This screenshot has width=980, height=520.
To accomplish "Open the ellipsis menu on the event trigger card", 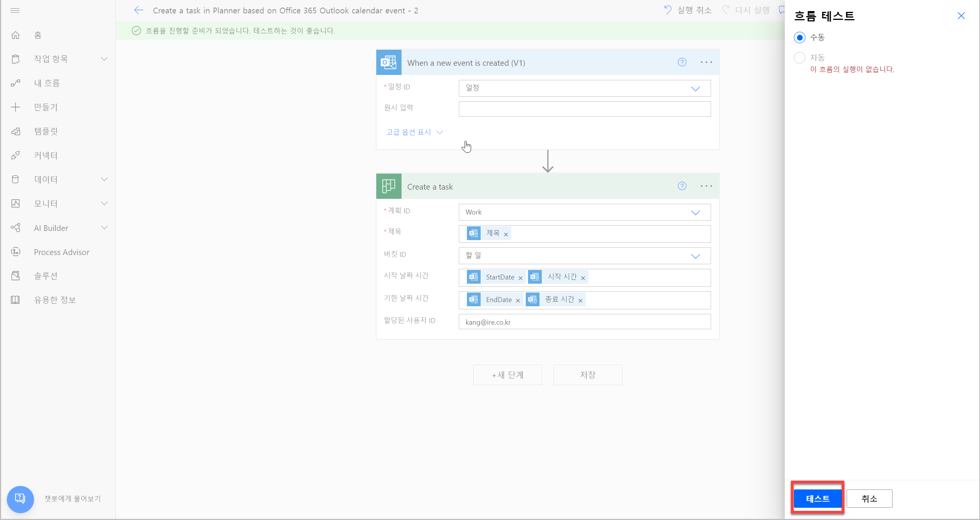I will click(706, 62).
